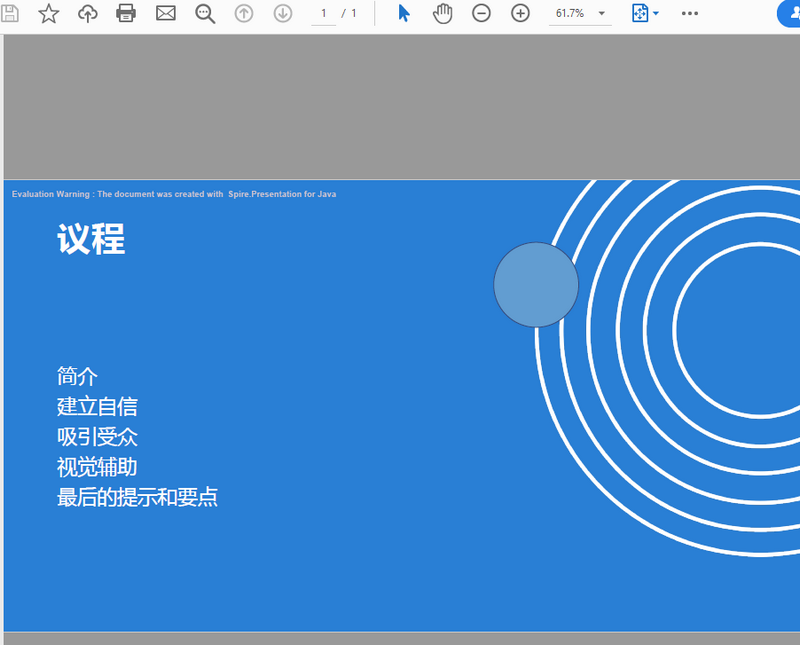The width and height of the screenshot is (800, 645).
Task: Select the current zoom level display arrow
Action: coord(601,14)
